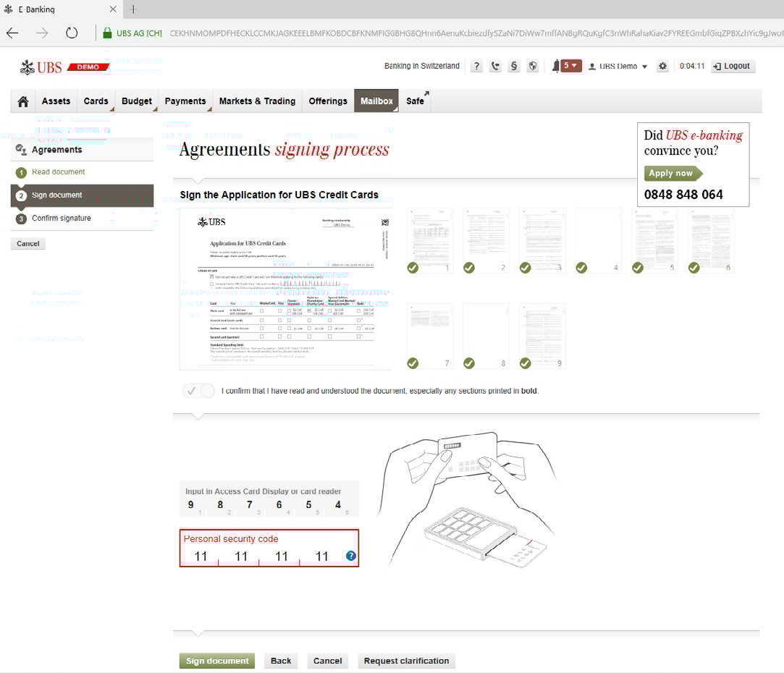Image resolution: width=784 pixels, height=673 pixels.
Task: Click the phone contact icon
Action: pos(495,67)
